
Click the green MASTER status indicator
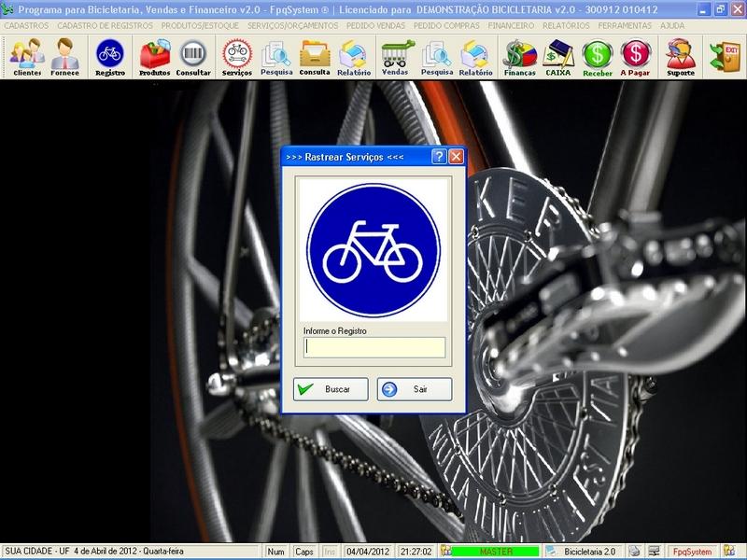click(x=496, y=551)
